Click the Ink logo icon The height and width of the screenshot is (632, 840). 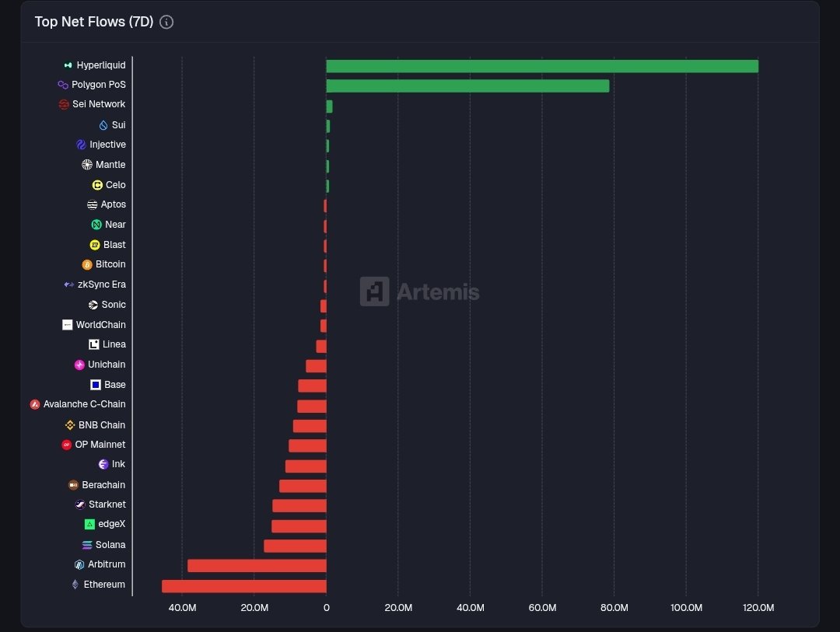coord(103,464)
